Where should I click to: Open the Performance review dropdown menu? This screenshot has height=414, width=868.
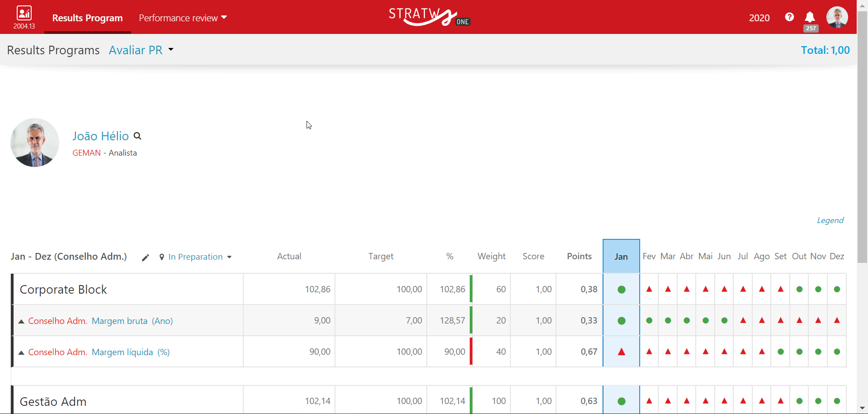click(x=183, y=18)
